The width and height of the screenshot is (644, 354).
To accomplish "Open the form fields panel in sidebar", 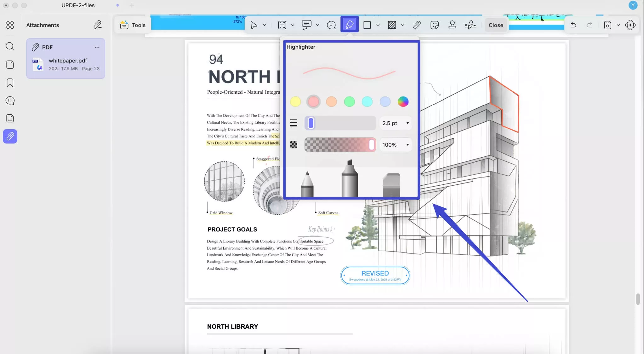I will point(10,118).
